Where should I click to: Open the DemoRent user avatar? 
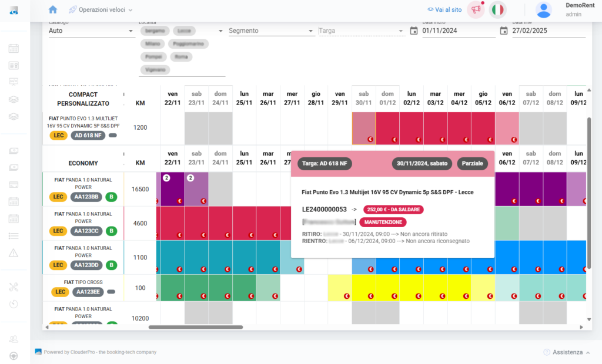click(x=544, y=10)
